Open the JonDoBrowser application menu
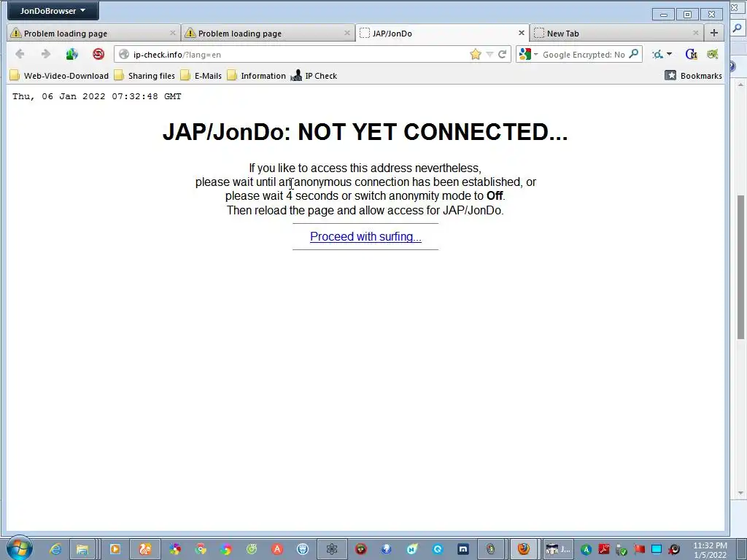The width and height of the screenshot is (747, 560). point(53,10)
